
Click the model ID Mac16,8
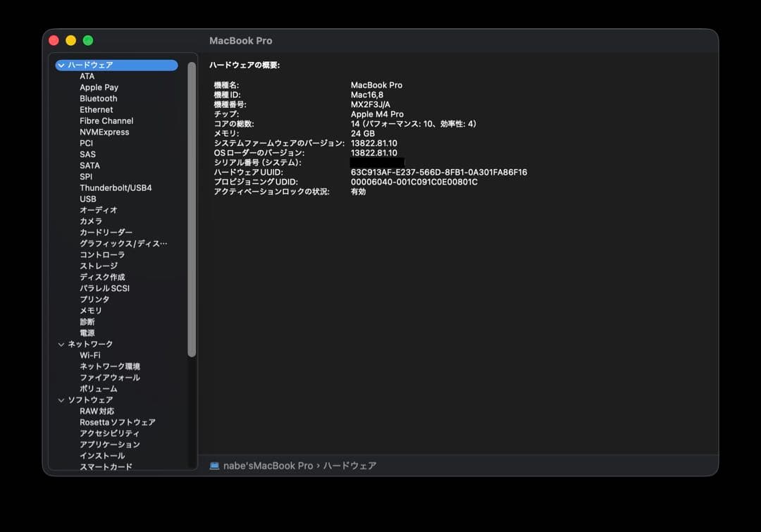coord(367,94)
